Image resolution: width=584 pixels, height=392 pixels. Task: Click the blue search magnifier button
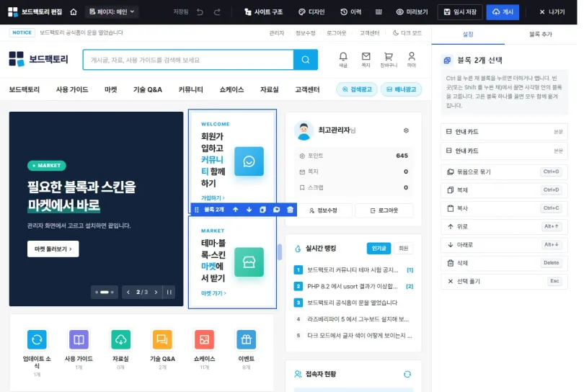[306, 60]
